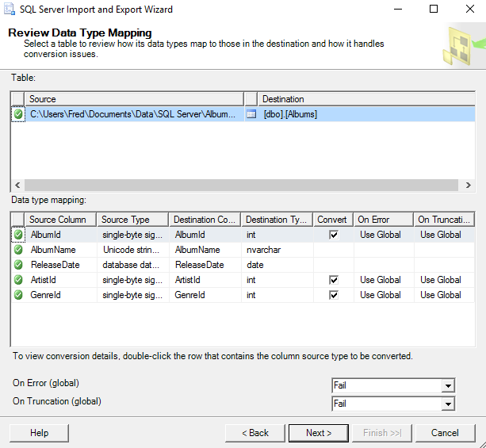Click the green status icon for ReleaseDate row
This screenshot has height=448, width=486.
tap(18, 265)
